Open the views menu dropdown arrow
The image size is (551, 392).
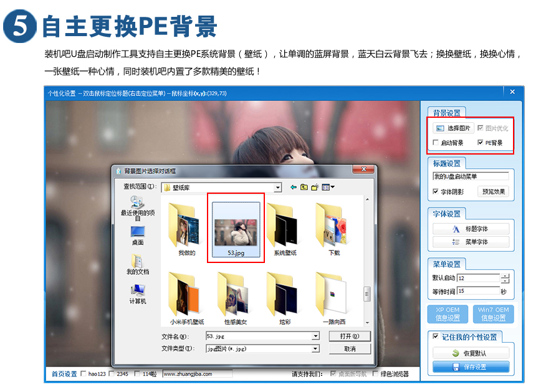(332, 187)
